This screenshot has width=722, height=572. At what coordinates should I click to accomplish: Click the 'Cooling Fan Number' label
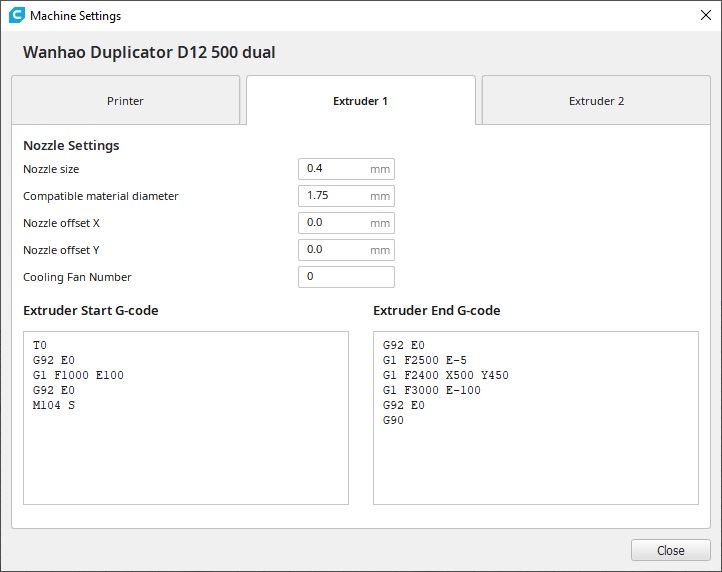coord(77,277)
